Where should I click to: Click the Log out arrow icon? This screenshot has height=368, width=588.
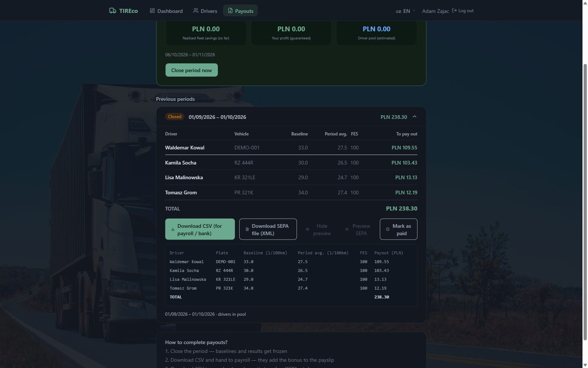click(x=454, y=11)
